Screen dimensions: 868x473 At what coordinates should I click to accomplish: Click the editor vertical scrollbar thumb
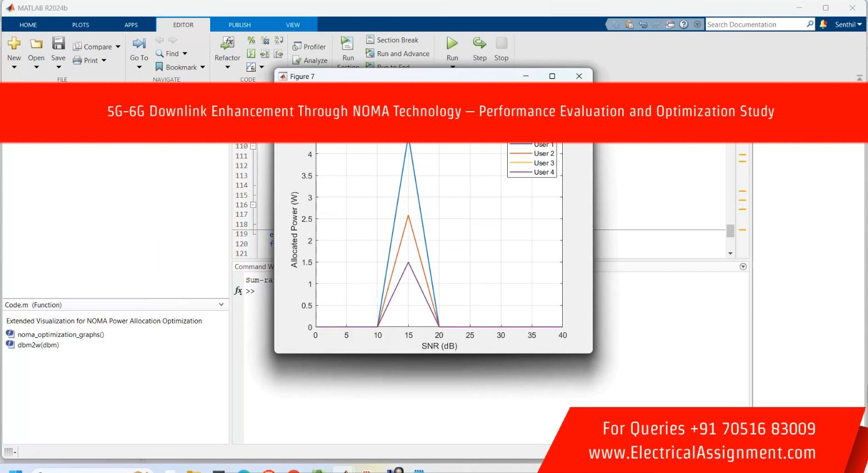(730, 231)
